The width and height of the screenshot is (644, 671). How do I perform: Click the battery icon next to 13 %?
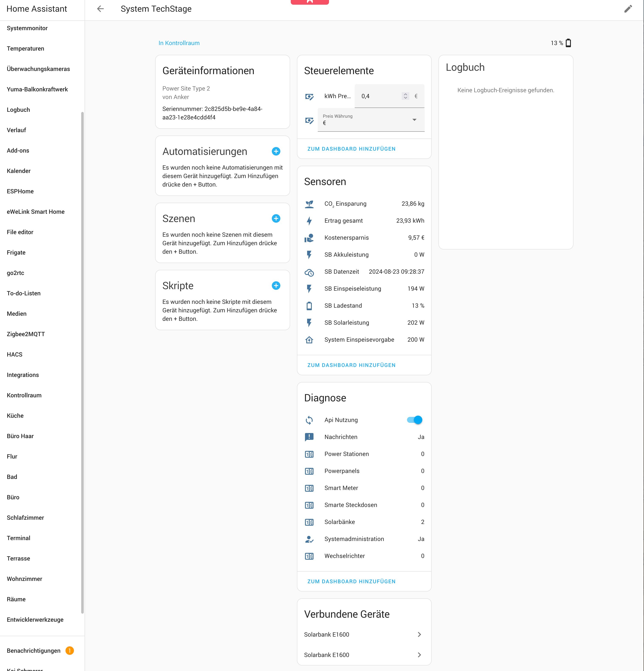(568, 43)
